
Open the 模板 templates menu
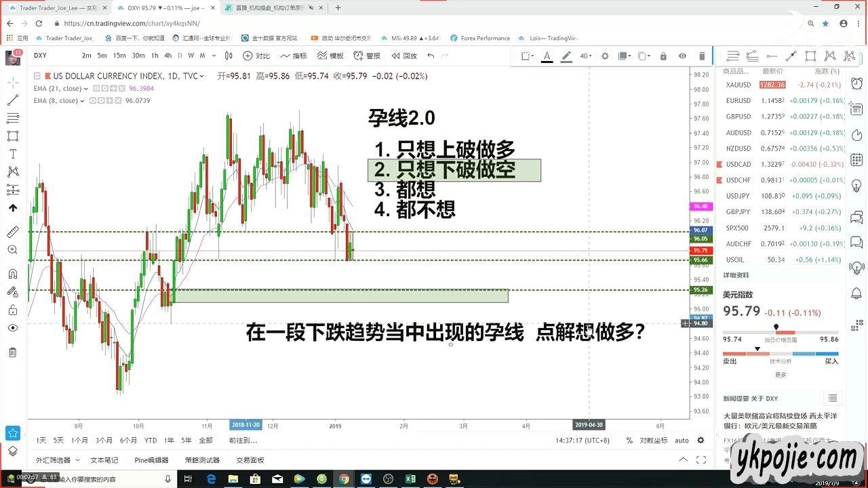pos(330,56)
